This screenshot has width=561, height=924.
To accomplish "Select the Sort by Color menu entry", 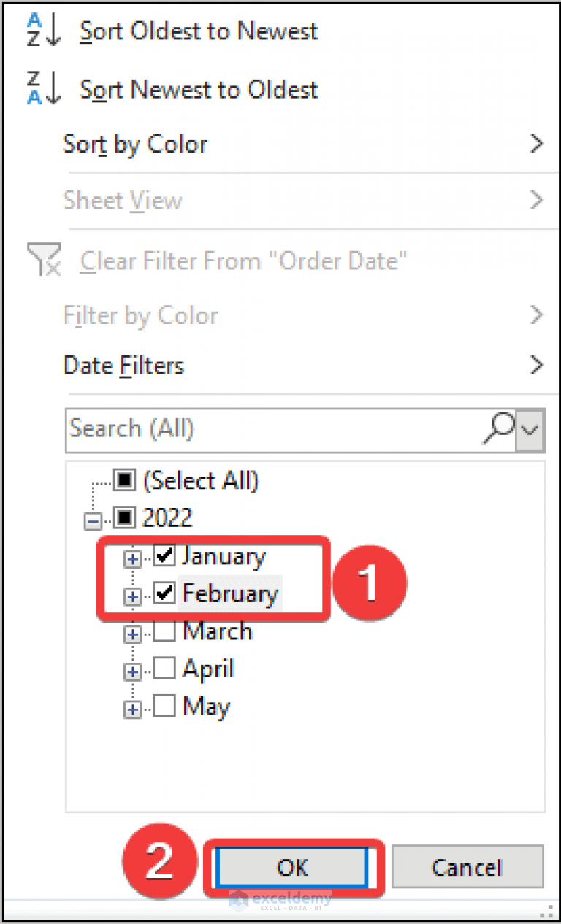I will (135, 144).
